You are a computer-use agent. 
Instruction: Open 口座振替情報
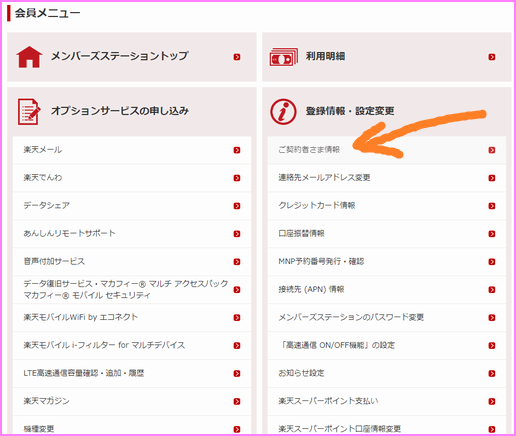click(387, 234)
